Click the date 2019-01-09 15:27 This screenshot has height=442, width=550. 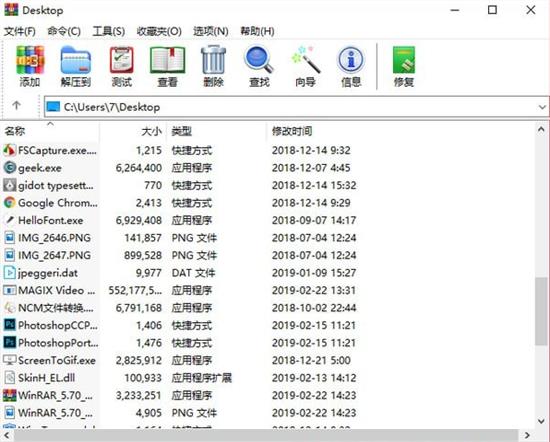(x=314, y=273)
